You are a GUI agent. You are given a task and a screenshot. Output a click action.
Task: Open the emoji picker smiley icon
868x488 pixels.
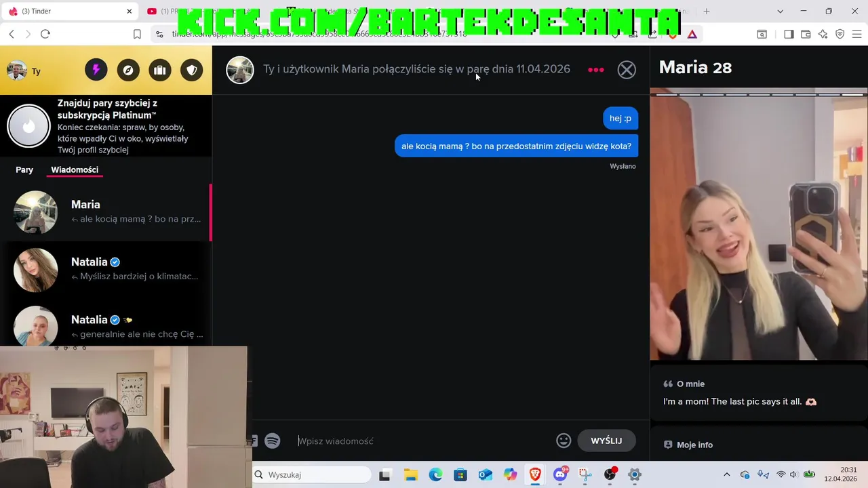(564, 441)
